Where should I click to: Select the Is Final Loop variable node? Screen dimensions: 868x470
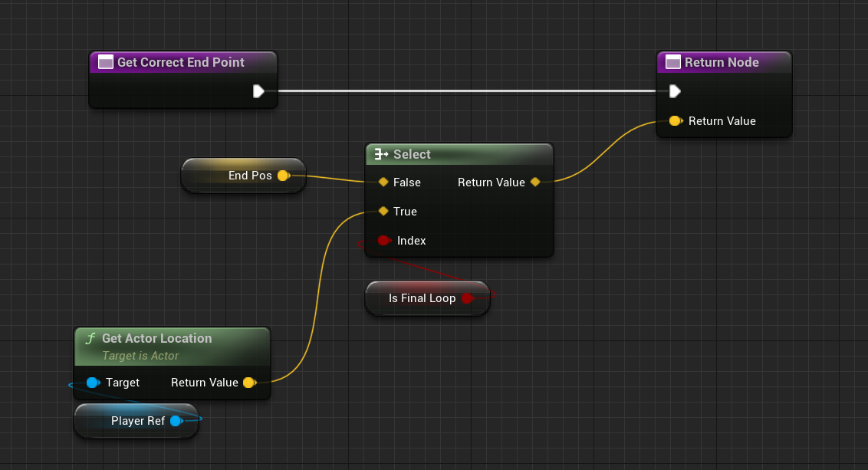(427, 298)
